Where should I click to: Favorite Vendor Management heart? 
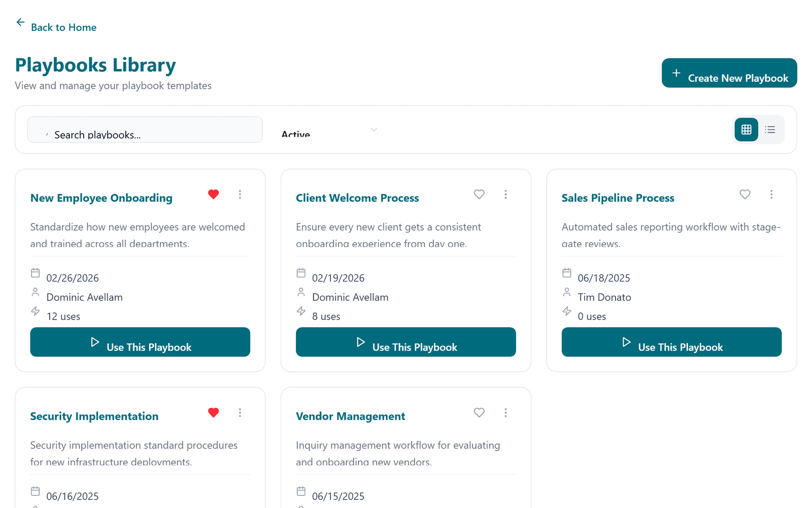479,412
